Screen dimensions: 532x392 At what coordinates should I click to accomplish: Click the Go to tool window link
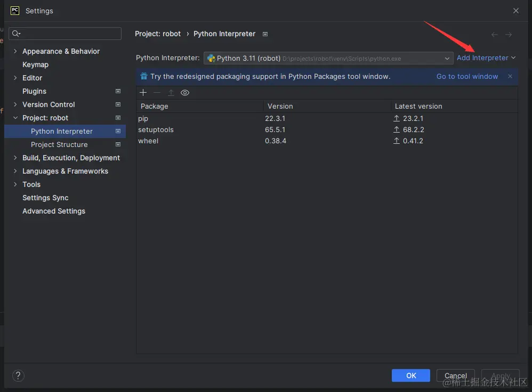point(467,76)
